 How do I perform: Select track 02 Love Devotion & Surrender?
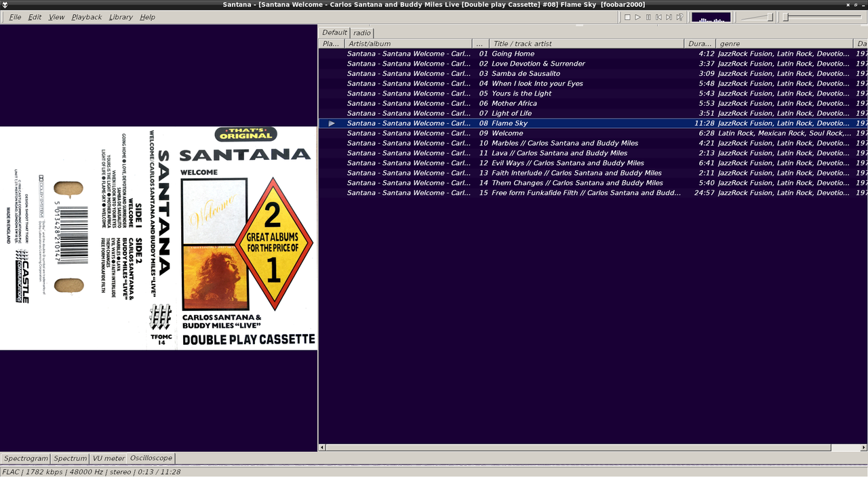(593, 64)
